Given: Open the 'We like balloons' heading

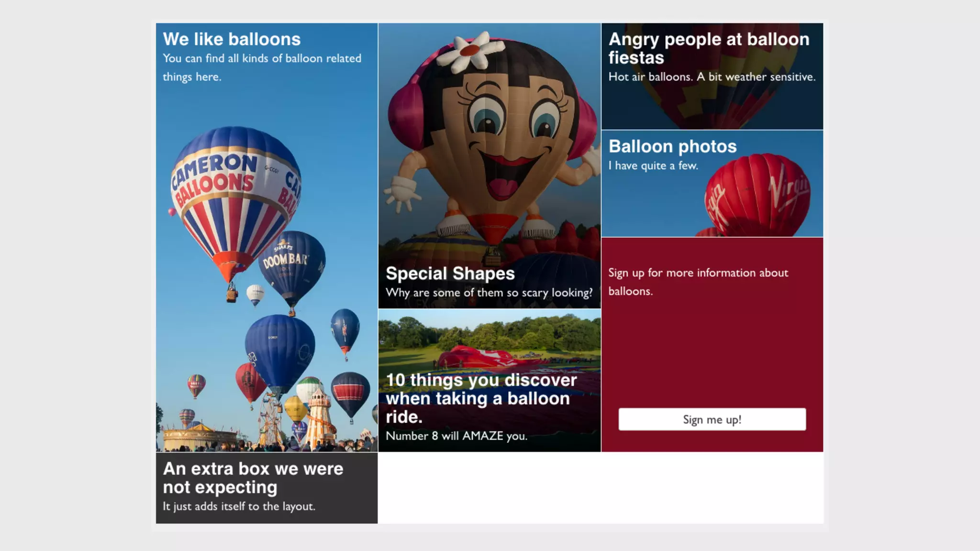Looking at the screenshot, I should pyautogui.click(x=232, y=39).
